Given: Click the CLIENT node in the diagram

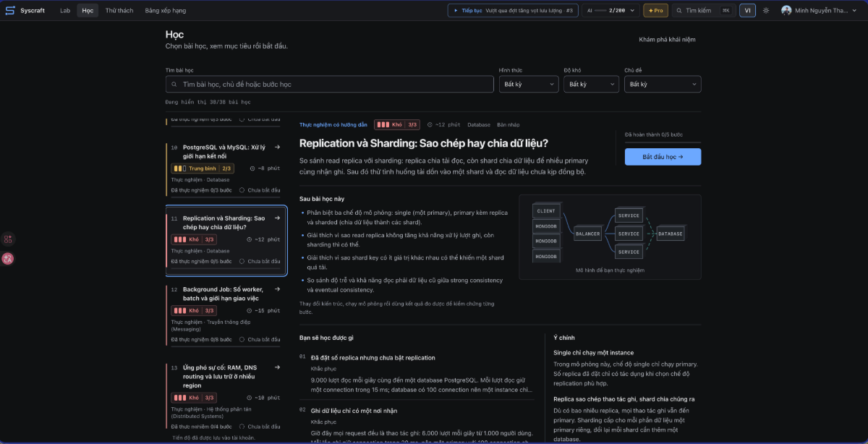Looking at the screenshot, I should click(546, 211).
